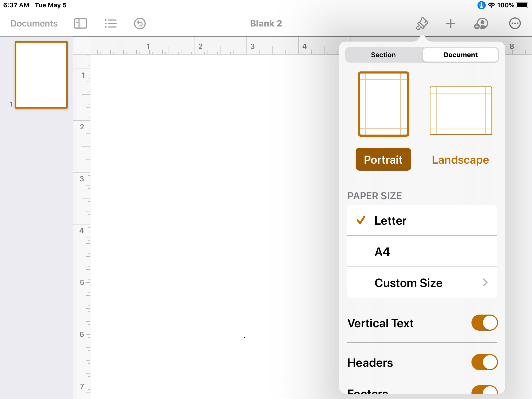
Task: Go back to Documents
Action: coord(34,24)
